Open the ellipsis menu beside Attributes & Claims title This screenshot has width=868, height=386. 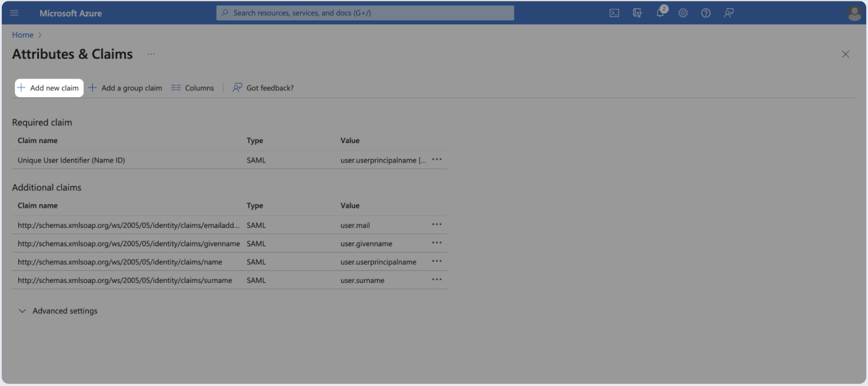151,54
